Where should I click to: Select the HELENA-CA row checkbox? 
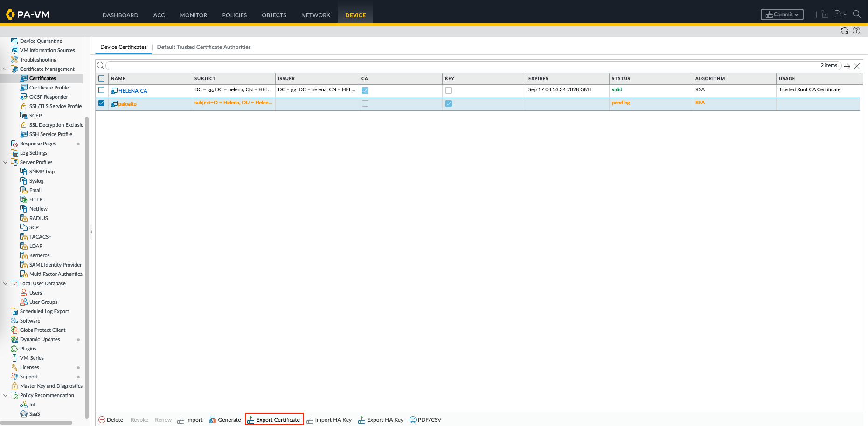point(102,90)
